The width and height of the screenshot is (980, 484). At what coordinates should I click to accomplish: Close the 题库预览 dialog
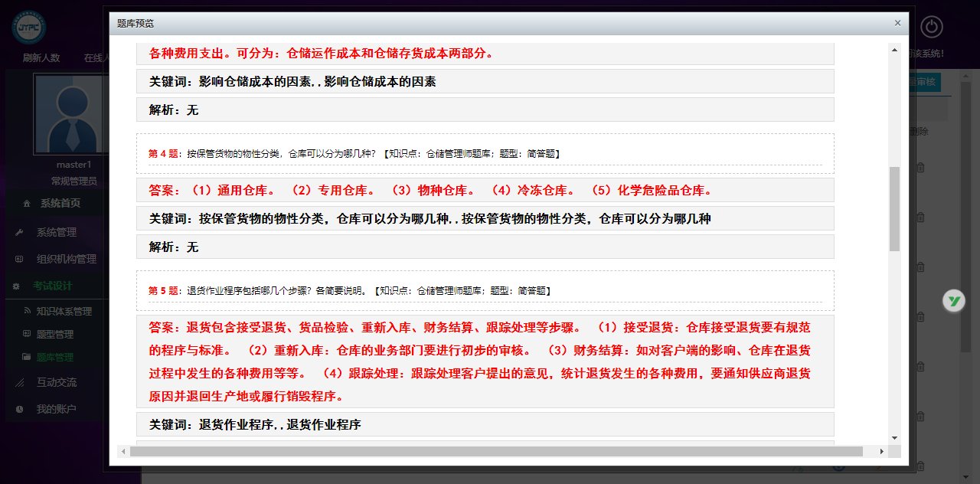897,23
